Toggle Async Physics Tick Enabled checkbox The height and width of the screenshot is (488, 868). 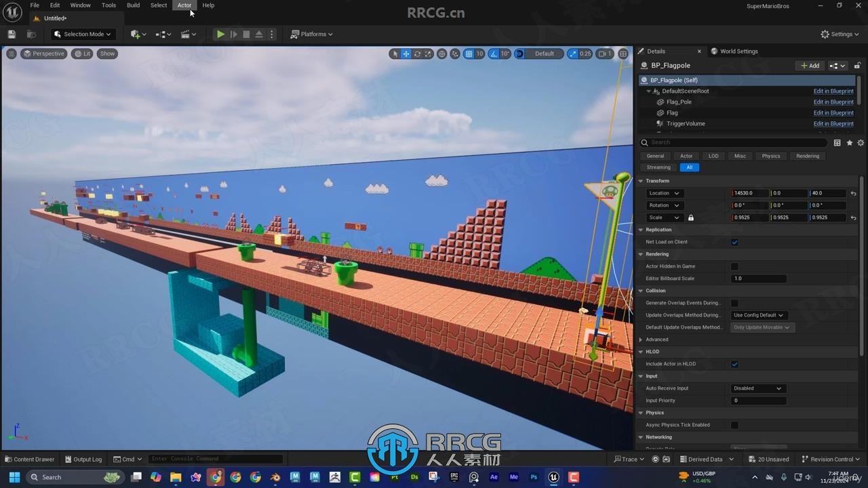pos(734,425)
